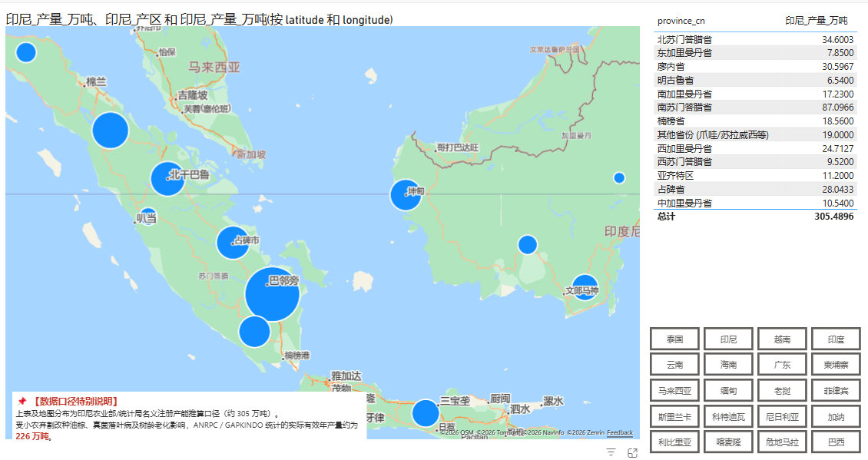Image resolution: width=868 pixels, height=460 pixels.
Task: Select the 海南 slicer button
Action: point(728,364)
